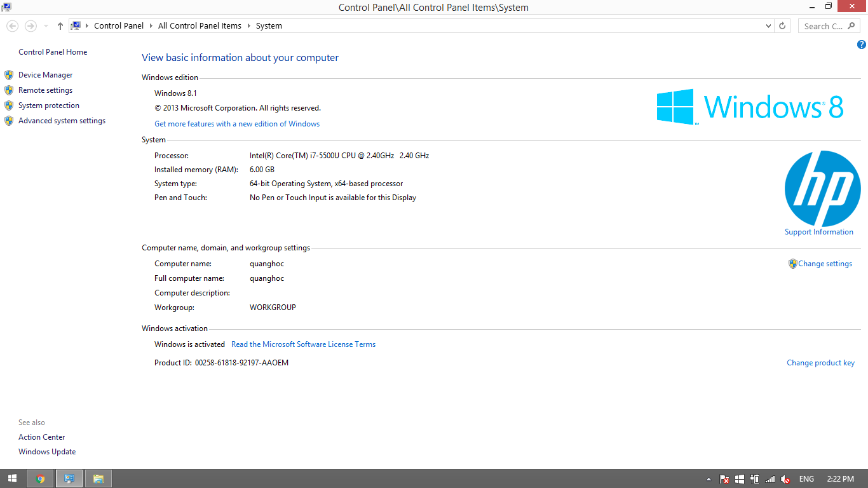Click processor value Intel Core i7-5500U
This screenshot has height=488, width=868.
click(339, 156)
